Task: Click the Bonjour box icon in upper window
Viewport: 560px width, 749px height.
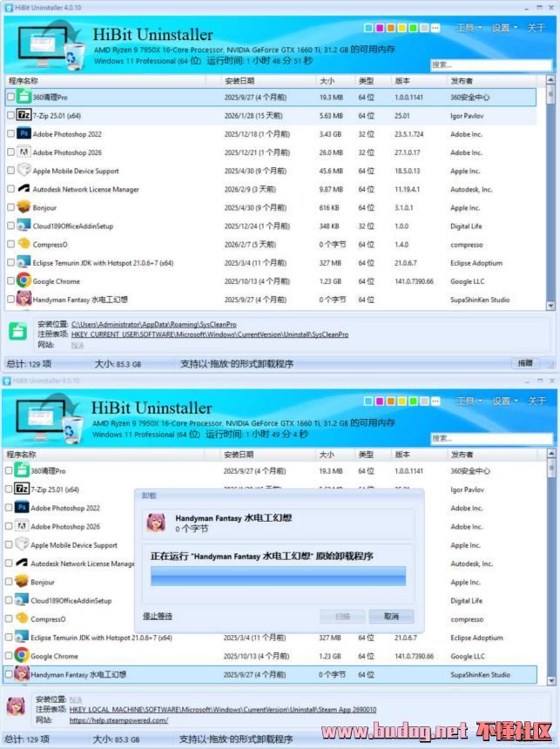Action: pos(24,206)
